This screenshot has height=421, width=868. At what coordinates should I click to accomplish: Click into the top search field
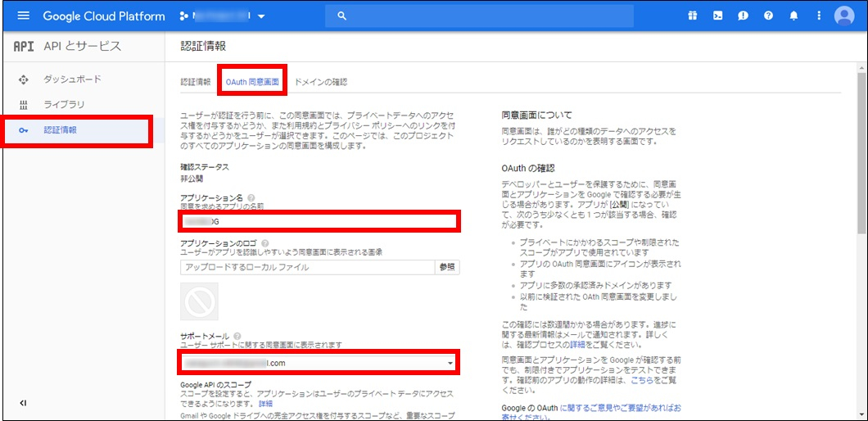pyautogui.click(x=479, y=16)
